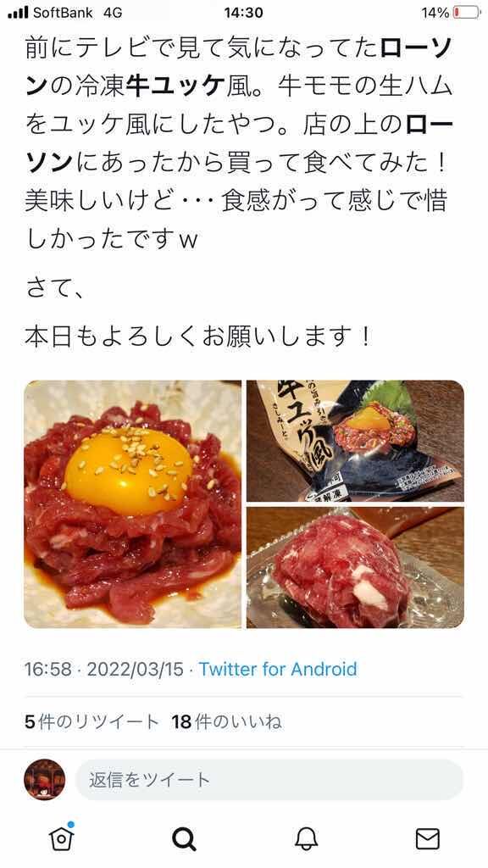Tap the 4G network indicator
This screenshot has height=868, width=488.
point(113,12)
